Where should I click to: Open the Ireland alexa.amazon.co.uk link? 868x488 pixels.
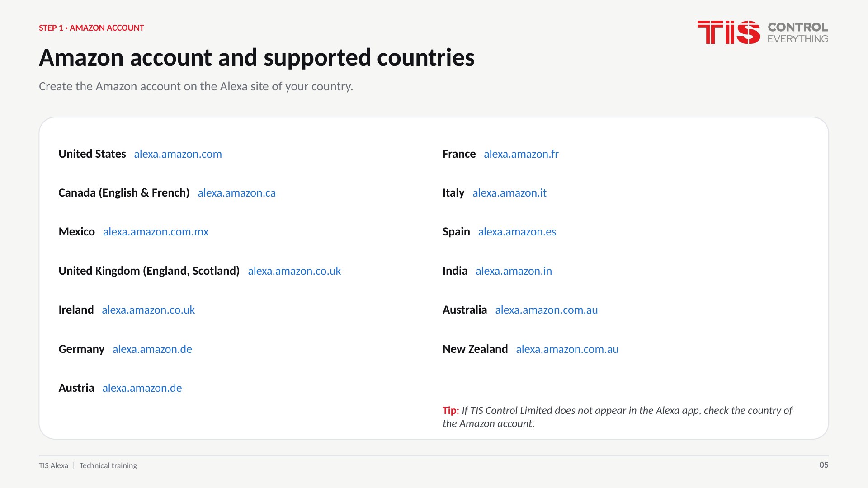(148, 310)
